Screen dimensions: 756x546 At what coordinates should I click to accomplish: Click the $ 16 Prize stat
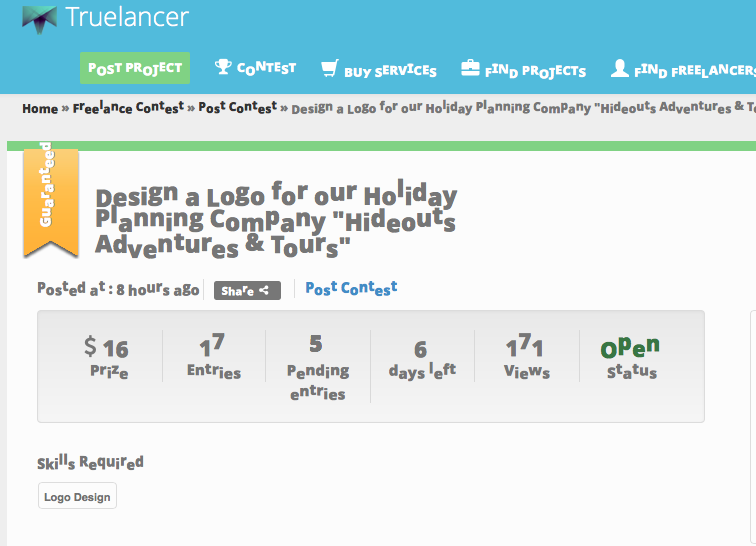(x=107, y=357)
